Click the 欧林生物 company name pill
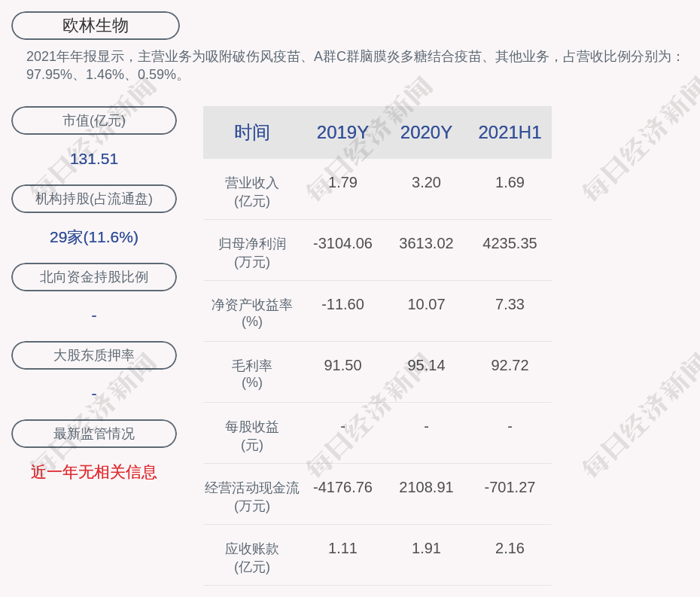 point(96,26)
